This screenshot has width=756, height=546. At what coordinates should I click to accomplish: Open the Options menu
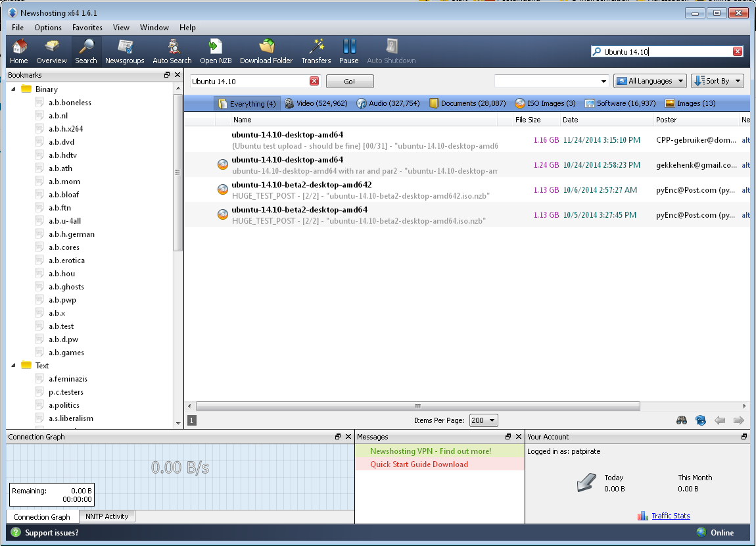pos(48,28)
